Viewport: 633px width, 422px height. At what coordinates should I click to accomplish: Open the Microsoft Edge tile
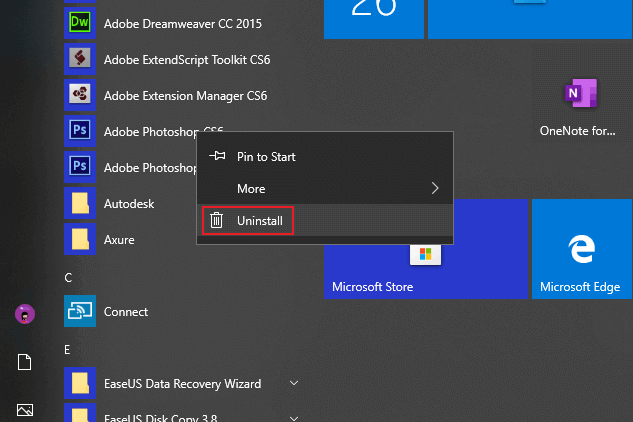(582, 249)
